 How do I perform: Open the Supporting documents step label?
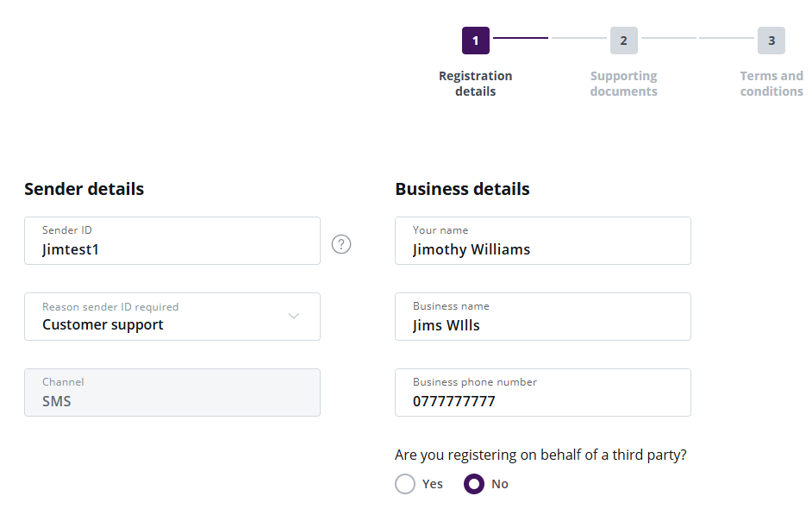point(623,83)
